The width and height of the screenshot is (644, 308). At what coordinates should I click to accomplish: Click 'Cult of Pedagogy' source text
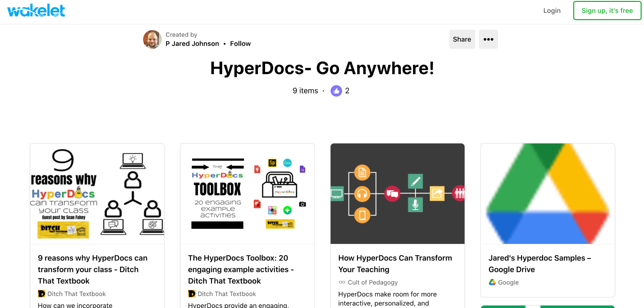click(373, 282)
